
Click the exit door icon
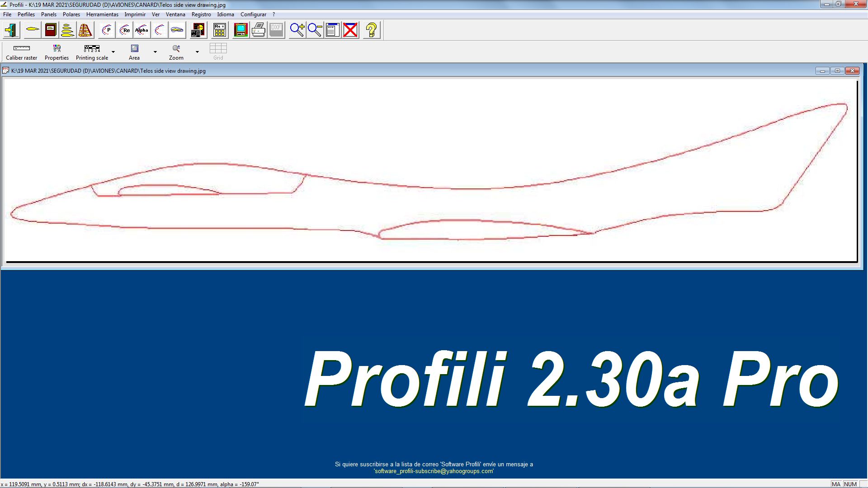point(11,30)
